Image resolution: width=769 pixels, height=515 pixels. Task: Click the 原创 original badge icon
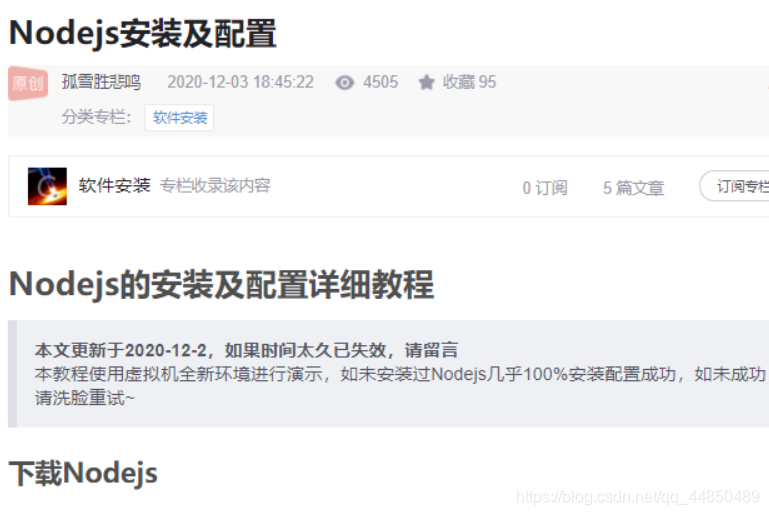(x=28, y=83)
